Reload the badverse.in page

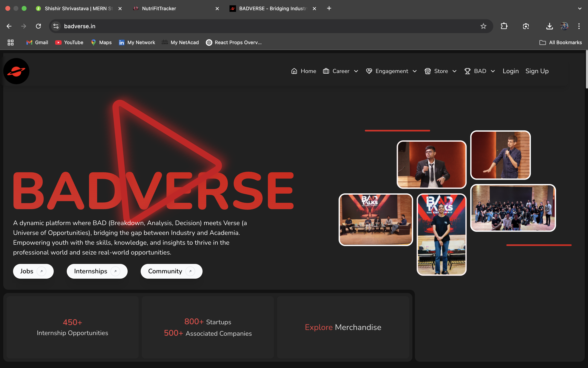click(x=38, y=26)
